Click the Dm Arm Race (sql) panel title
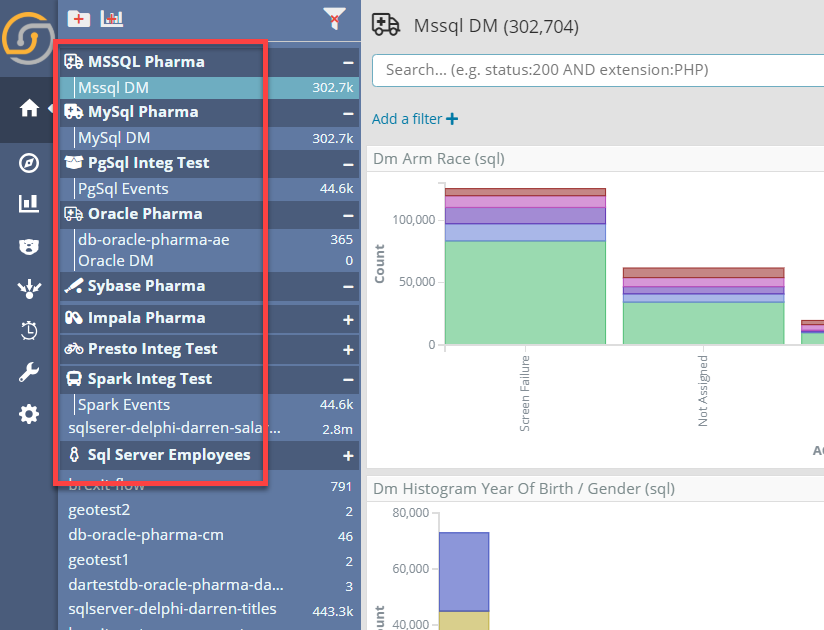This screenshot has width=824, height=630. (438, 159)
